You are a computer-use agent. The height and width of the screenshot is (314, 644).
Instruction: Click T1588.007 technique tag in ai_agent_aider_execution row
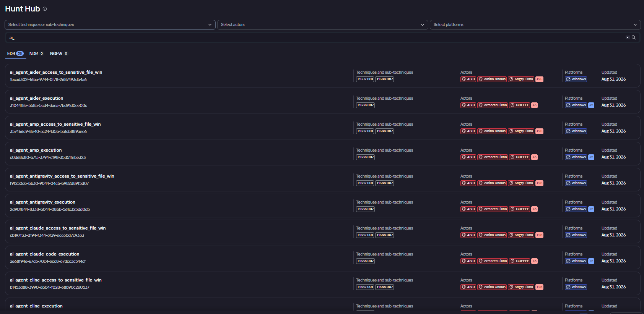[x=365, y=105]
